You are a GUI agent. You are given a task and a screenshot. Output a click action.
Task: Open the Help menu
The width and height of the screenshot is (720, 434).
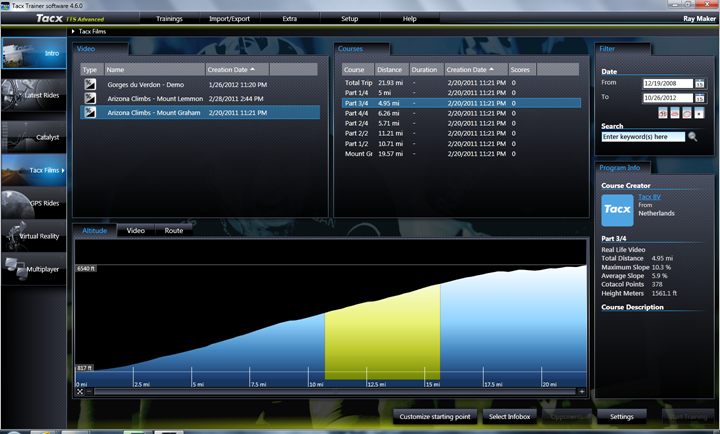[x=409, y=19]
